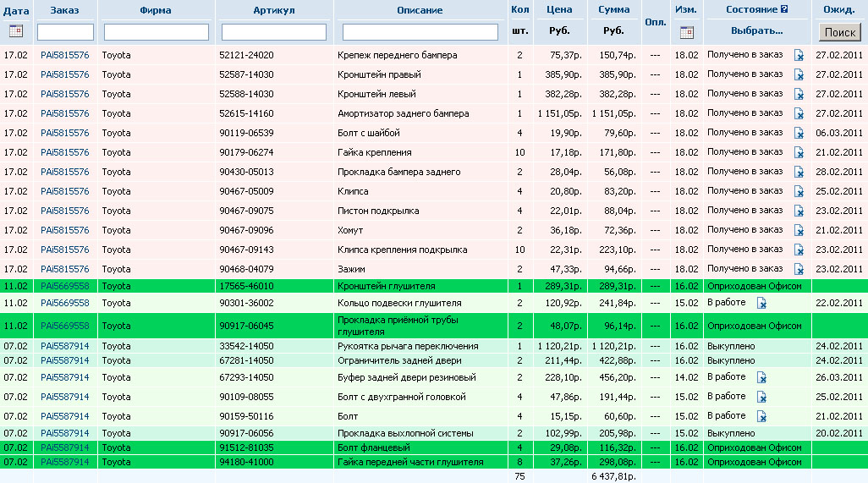Open order PAI5587914 in Болт фланцевый row
The height and width of the screenshot is (483, 868).
pyautogui.click(x=64, y=447)
